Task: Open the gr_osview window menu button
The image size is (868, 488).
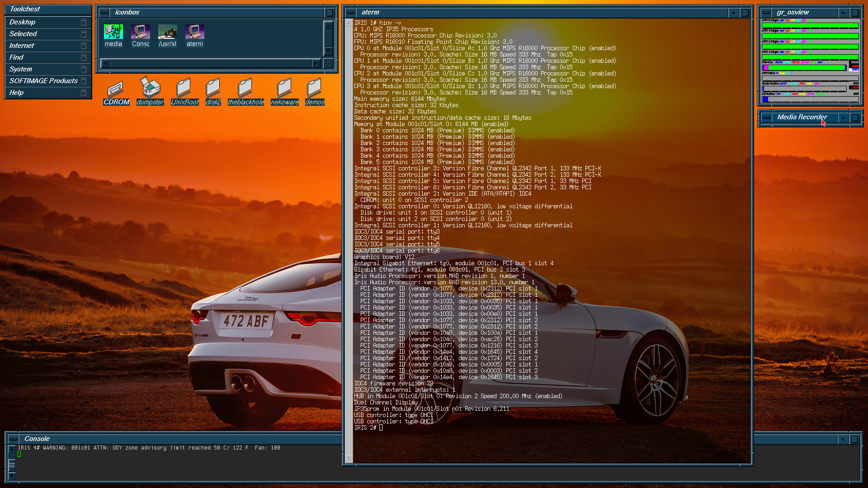Action: click(766, 13)
